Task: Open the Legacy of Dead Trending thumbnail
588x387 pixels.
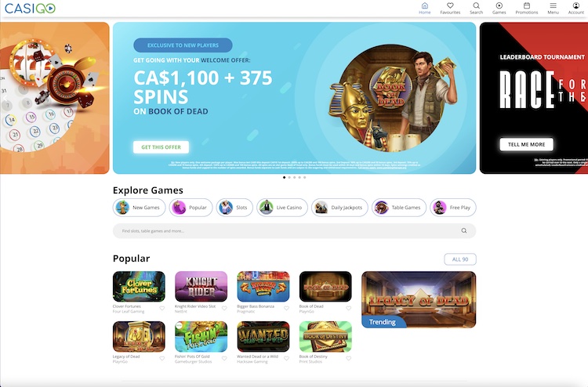Action: click(419, 300)
